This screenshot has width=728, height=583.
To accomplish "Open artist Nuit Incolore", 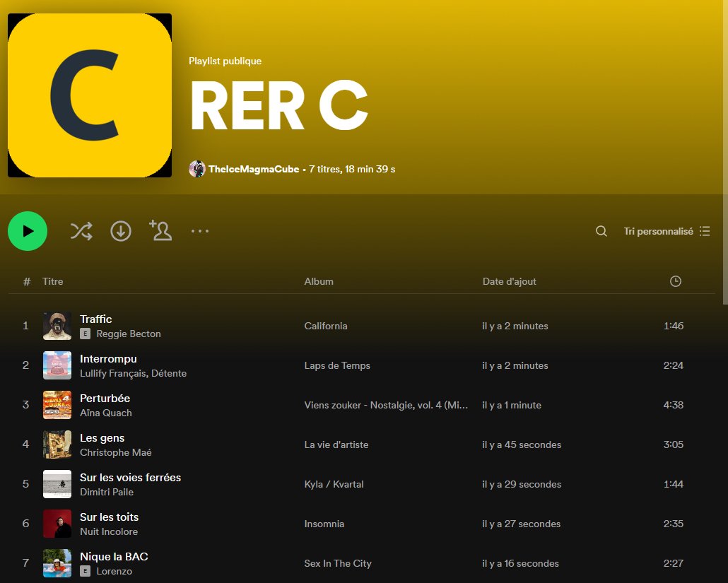I will click(109, 531).
